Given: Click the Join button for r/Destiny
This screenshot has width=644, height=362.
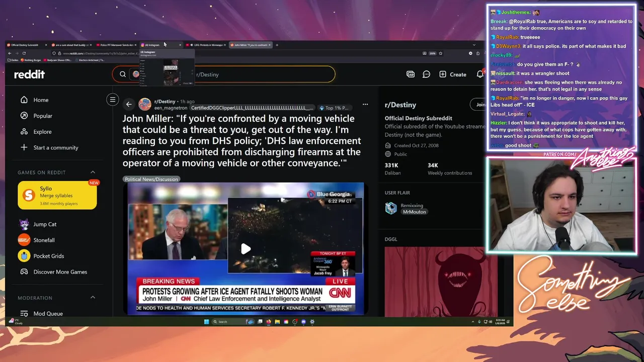Looking at the screenshot, I should click(x=478, y=105).
